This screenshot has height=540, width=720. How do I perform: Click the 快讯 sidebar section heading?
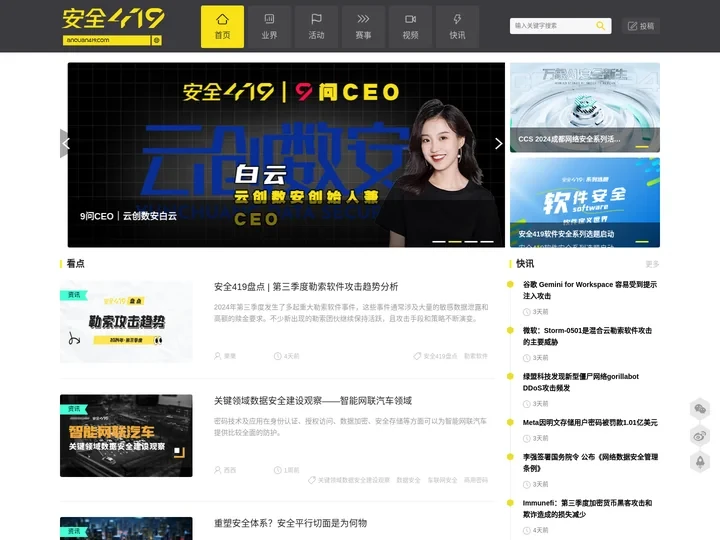coord(525,264)
